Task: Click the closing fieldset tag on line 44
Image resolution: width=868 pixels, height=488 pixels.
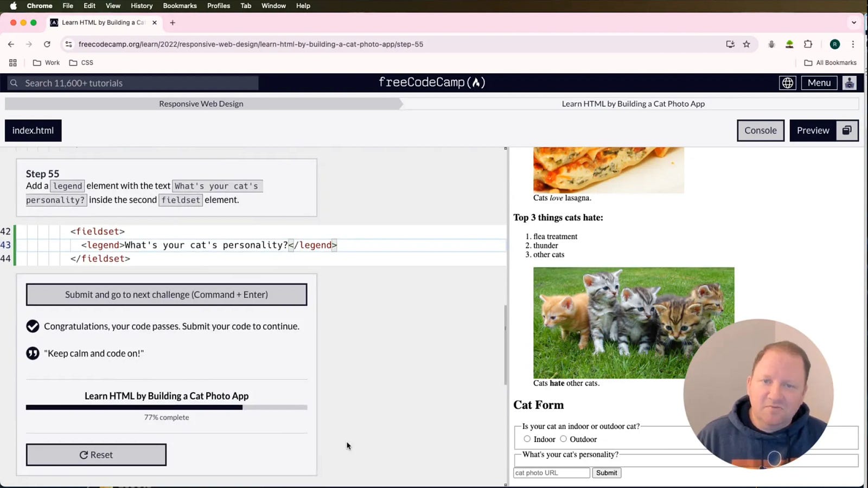Action: pos(100,259)
